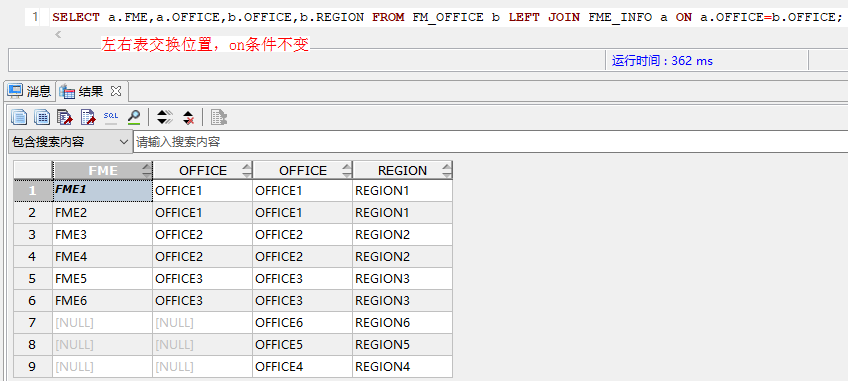Viewport: 848px width, 381px height.
Task: Click the OFFICE6 cell
Action: 303,323
